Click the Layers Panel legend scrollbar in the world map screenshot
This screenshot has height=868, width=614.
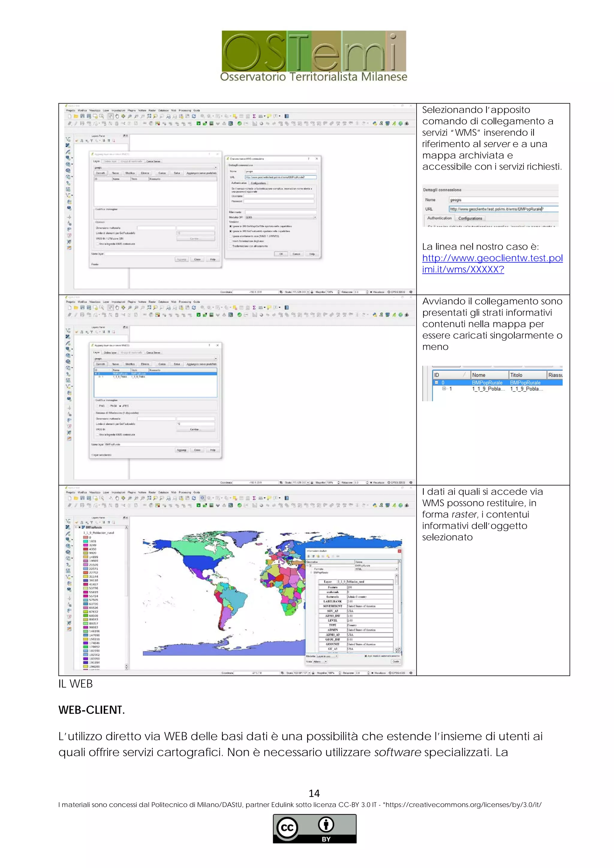tap(126, 597)
